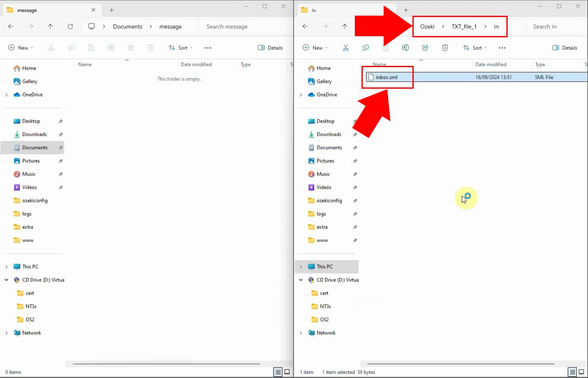Open See more (...) in the 'in' window
588x378 pixels.
coord(502,48)
